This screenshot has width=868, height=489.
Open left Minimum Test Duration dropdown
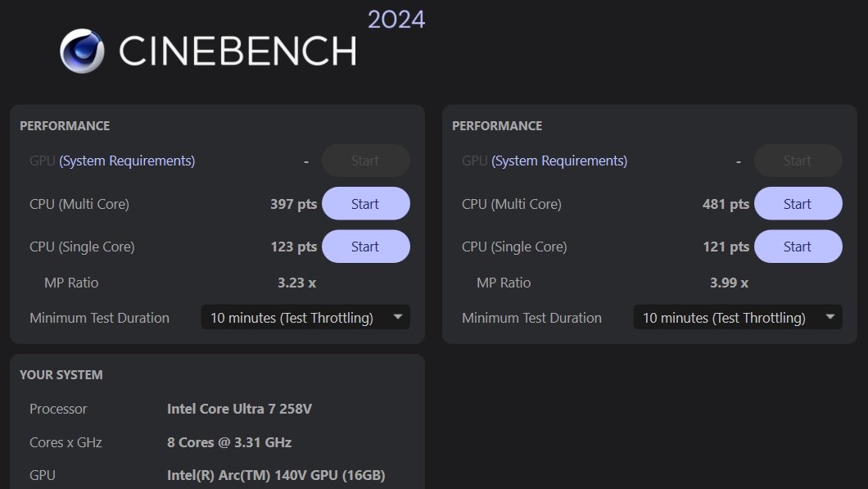[305, 317]
